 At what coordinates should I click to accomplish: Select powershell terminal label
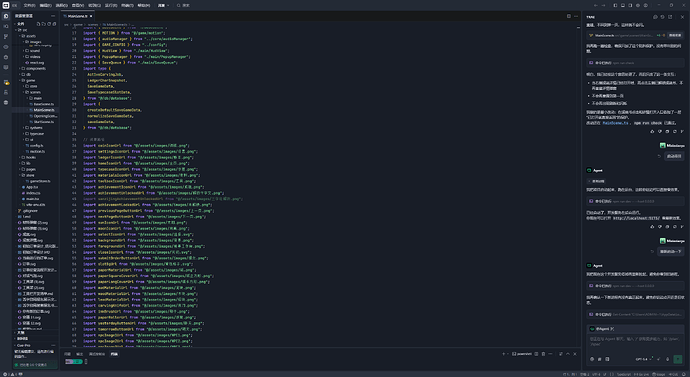point(522,354)
